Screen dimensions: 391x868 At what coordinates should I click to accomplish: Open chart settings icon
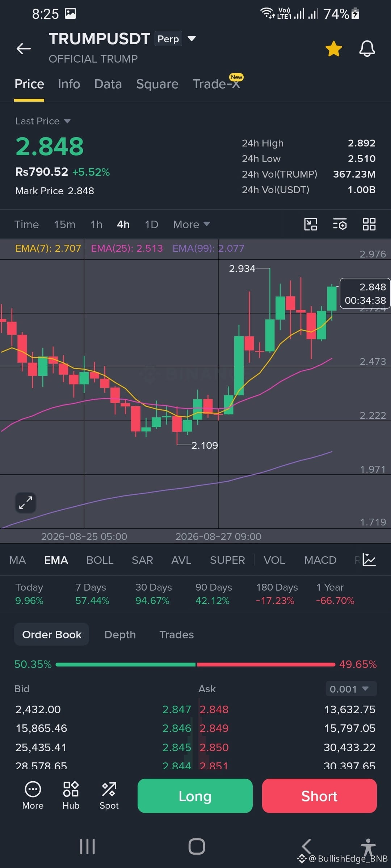(340, 224)
